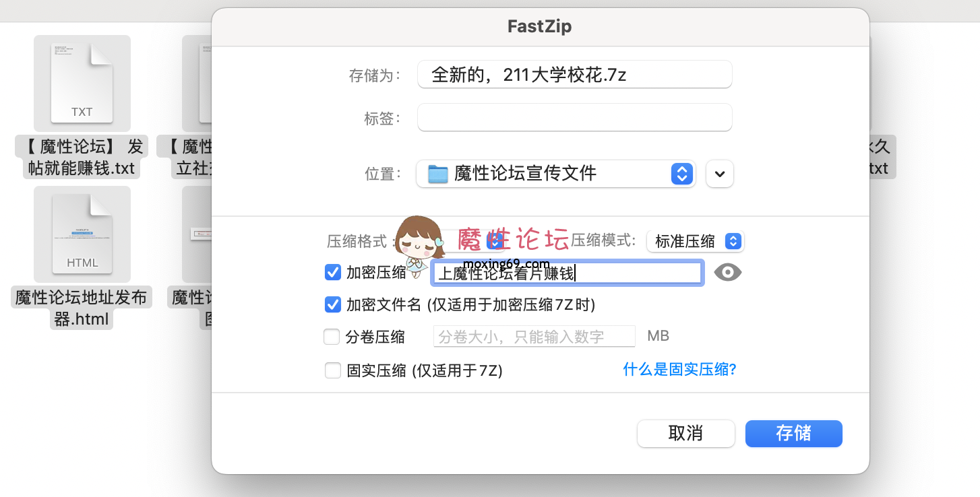Click the 存储为 filename input field
The image size is (980, 497).
click(574, 74)
